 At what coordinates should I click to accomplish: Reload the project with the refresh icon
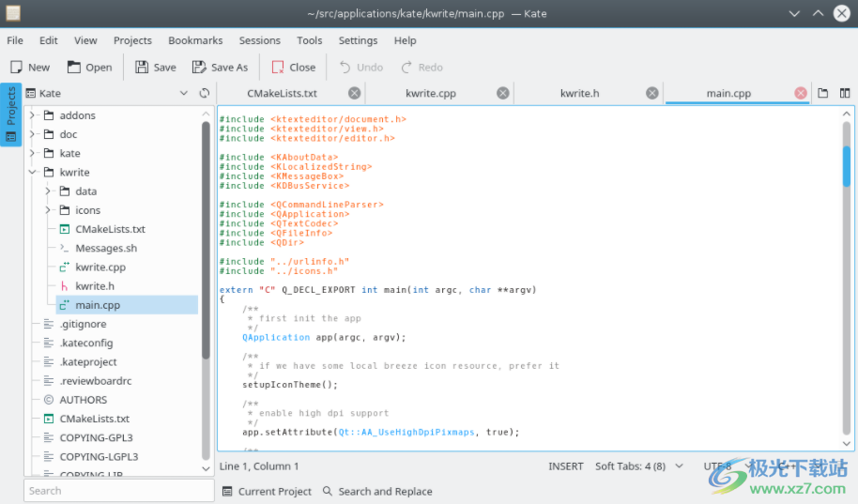click(x=204, y=93)
